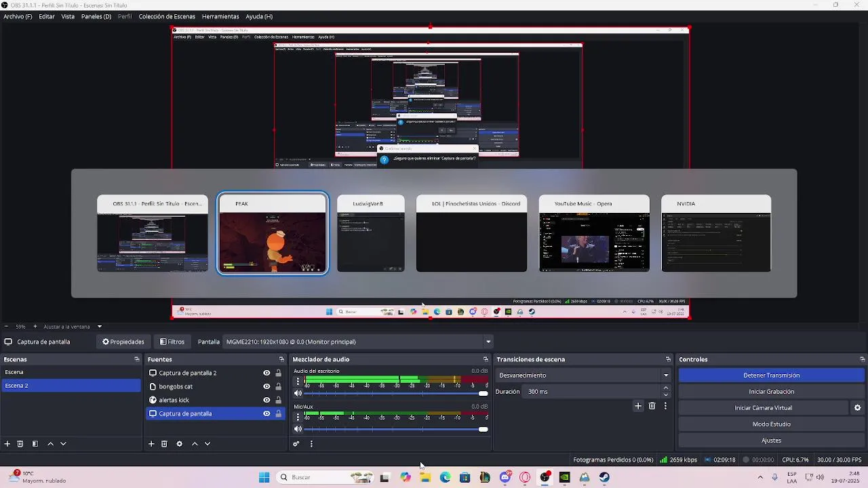The image size is (868, 488).
Task: Select the Escena scene in the list
Action: tap(71, 372)
